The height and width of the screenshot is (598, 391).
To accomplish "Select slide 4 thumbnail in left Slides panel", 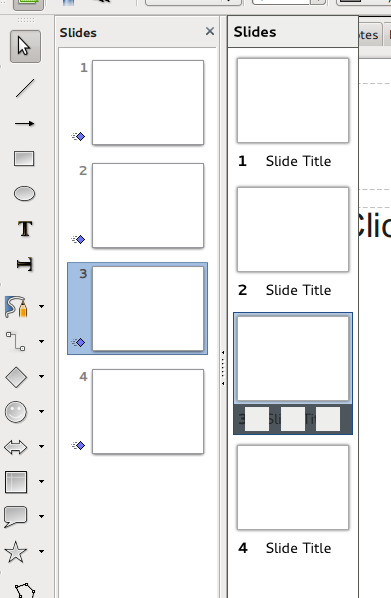I will pos(148,412).
